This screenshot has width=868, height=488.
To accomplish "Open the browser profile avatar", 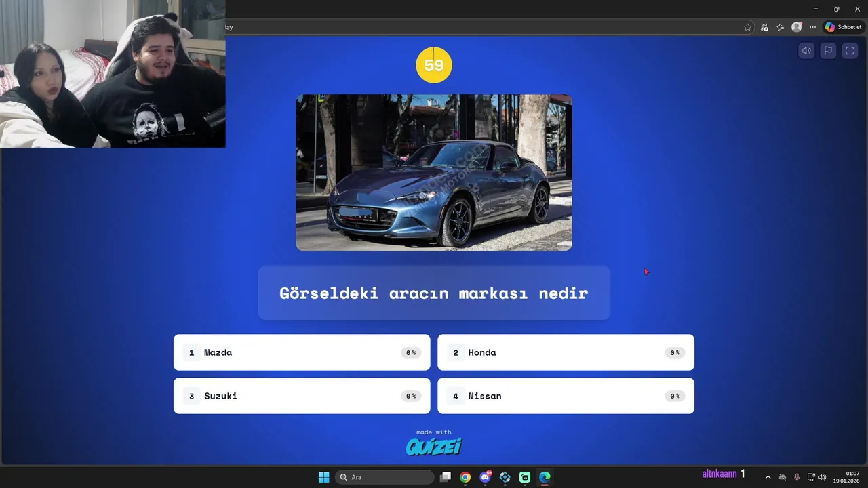I will pyautogui.click(x=797, y=27).
